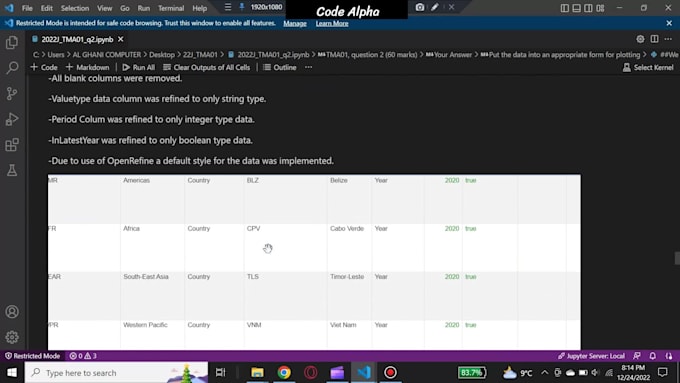Open the Select Kernel picker
This screenshot has width=680, height=383.
click(648, 67)
